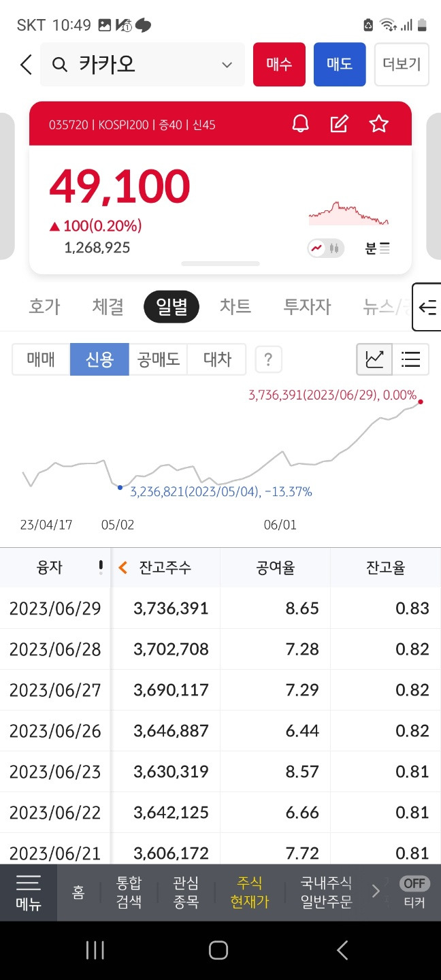Tap balance value 3,630,319
This screenshot has height=980, width=441.
pyautogui.click(x=171, y=772)
